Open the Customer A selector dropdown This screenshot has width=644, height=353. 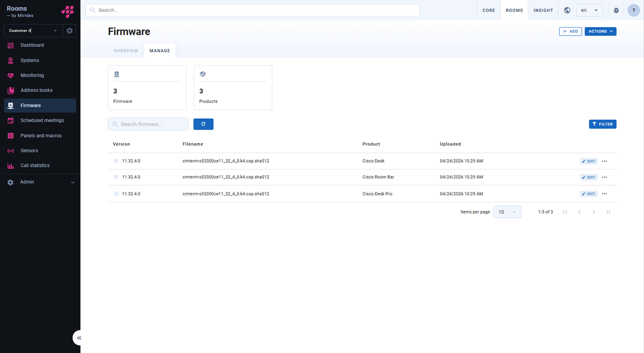pyautogui.click(x=33, y=31)
